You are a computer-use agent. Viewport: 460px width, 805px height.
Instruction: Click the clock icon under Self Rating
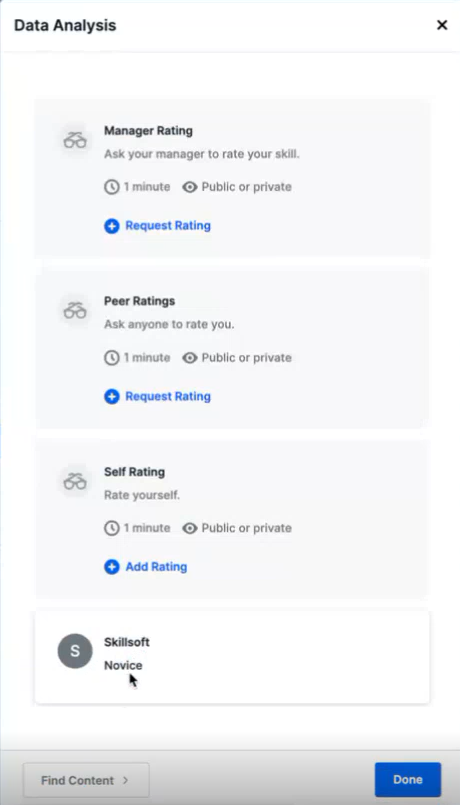click(111, 528)
